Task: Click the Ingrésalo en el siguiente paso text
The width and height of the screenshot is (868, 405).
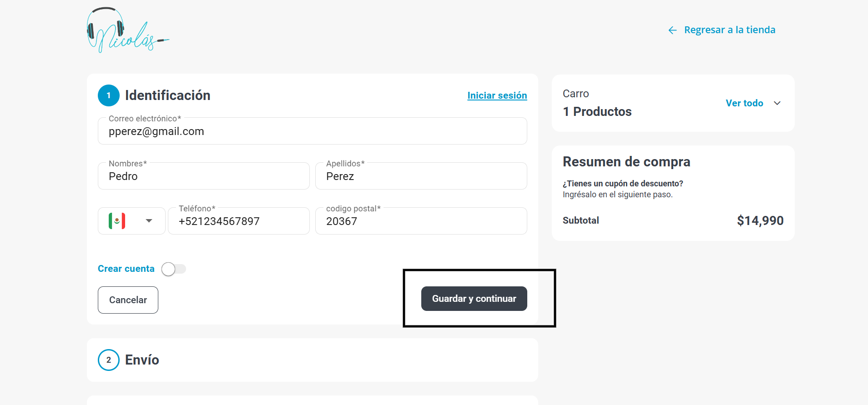Action: 617,195
